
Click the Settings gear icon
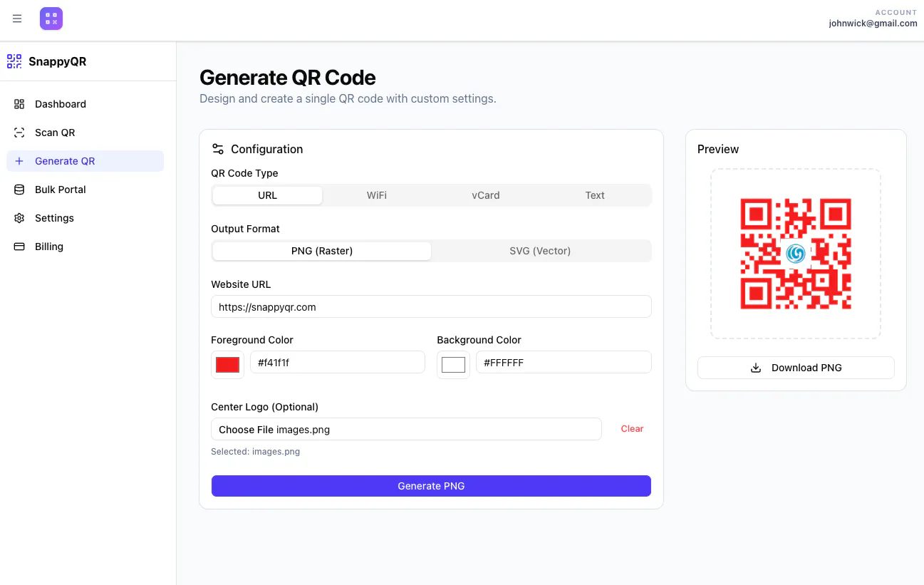[19, 218]
